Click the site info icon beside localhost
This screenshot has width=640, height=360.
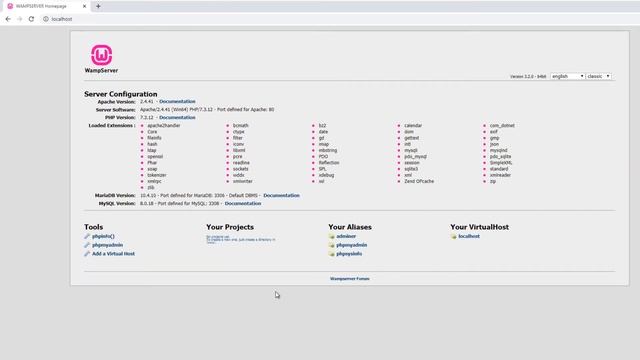[x=46, y=19]
